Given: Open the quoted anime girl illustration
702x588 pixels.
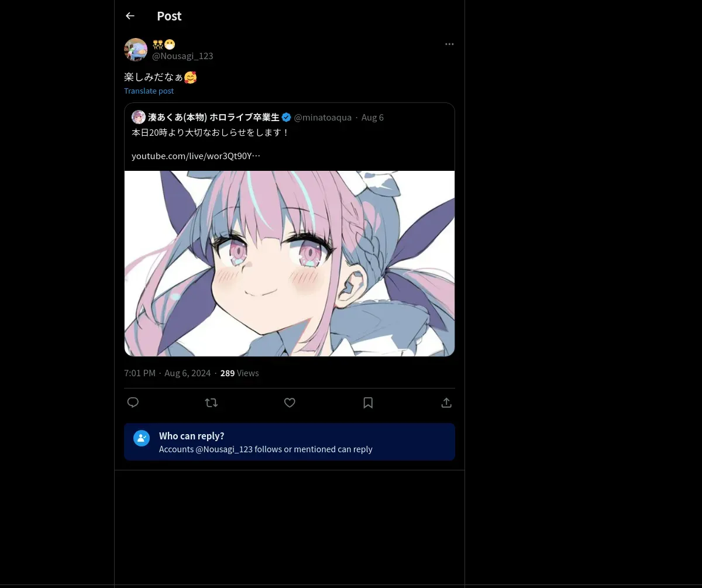Looking at the screenshot, I should tap(290, 263).
